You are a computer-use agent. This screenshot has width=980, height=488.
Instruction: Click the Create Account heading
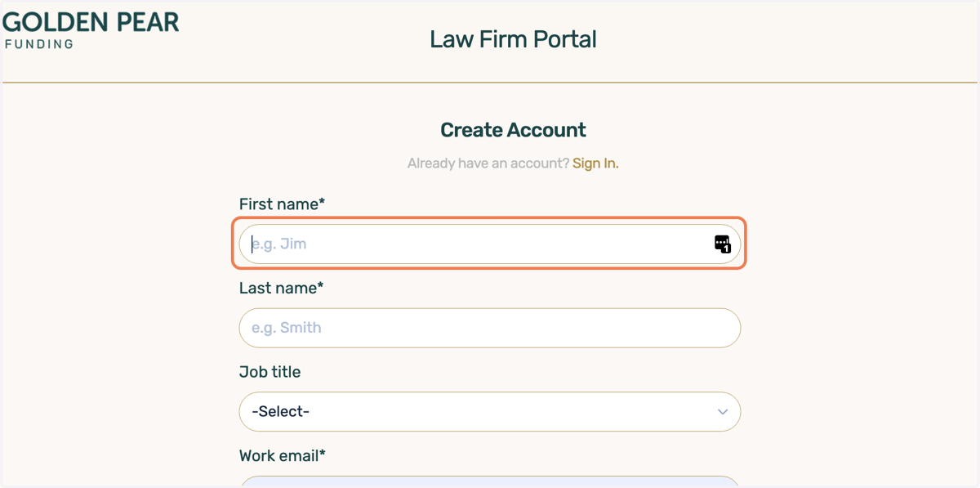(x=513, y=130)
